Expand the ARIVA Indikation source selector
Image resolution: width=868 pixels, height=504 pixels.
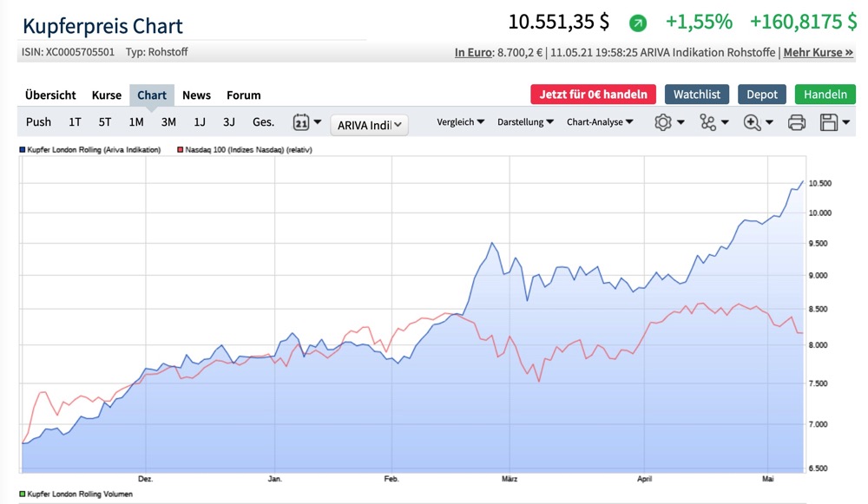(x=368, y=124)
